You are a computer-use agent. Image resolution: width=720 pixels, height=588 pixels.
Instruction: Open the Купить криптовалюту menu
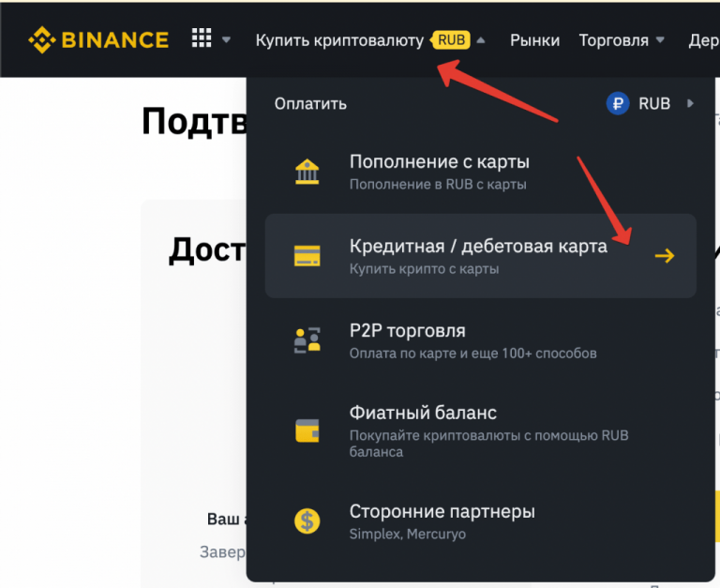click(339, 40)
